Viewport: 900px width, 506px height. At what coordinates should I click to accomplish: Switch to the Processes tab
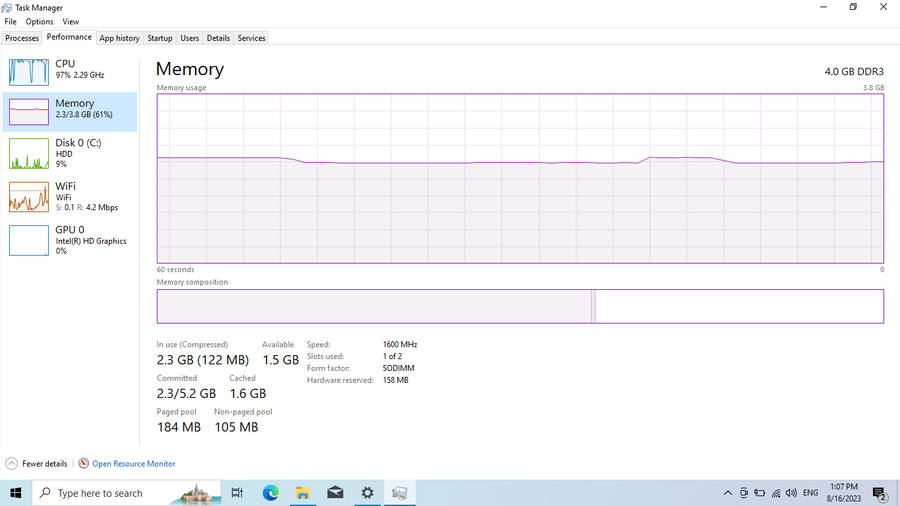pos(22,38)
